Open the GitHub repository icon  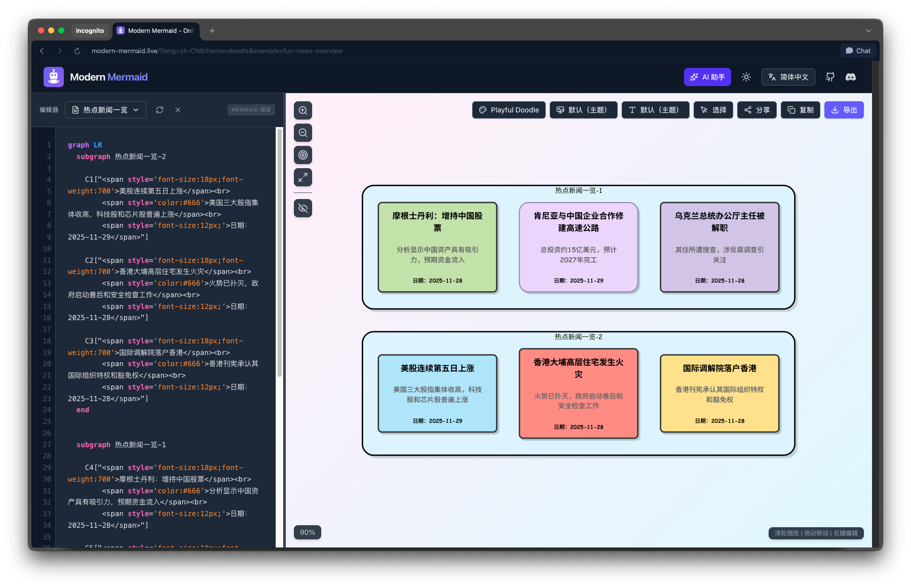coord(830,77)
